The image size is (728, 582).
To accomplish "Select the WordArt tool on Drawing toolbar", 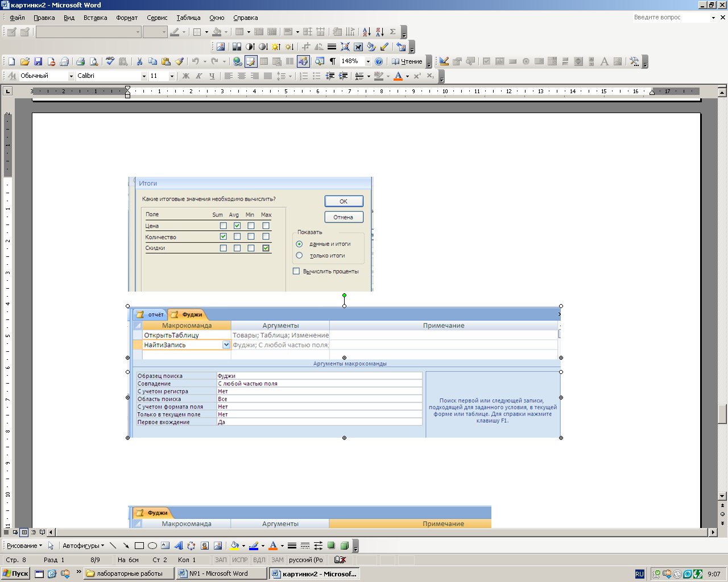I will (x=179, y=546).
